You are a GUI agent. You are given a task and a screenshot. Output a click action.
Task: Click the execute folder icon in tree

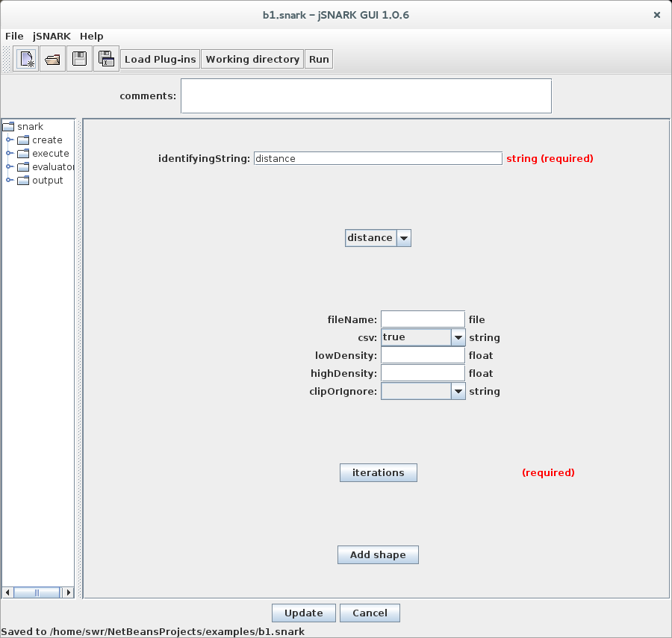(x=23, y=153)
